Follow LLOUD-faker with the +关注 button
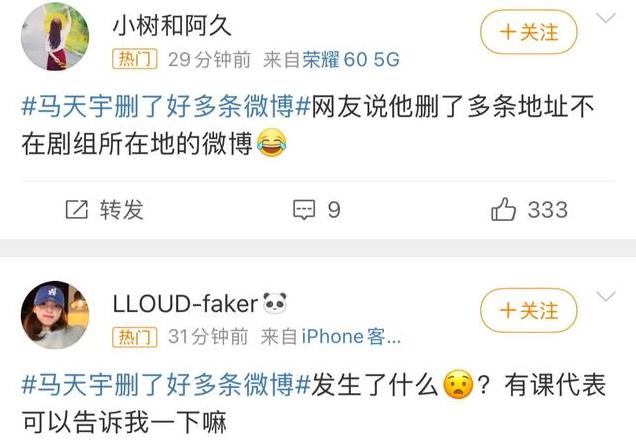Screen dimensions: 636x447 tap(529, 311)
